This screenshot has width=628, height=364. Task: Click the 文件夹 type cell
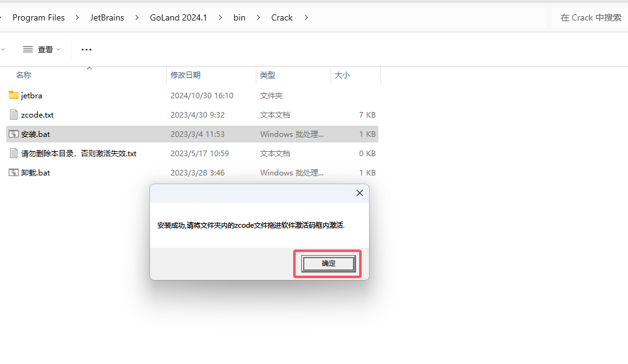point(271,95)
